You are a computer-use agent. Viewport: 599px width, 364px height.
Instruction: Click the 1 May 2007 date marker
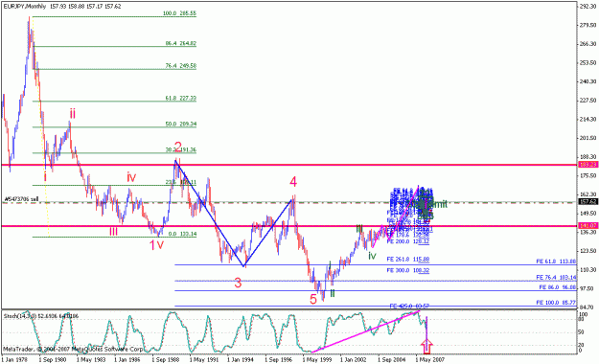click(429, 360)
